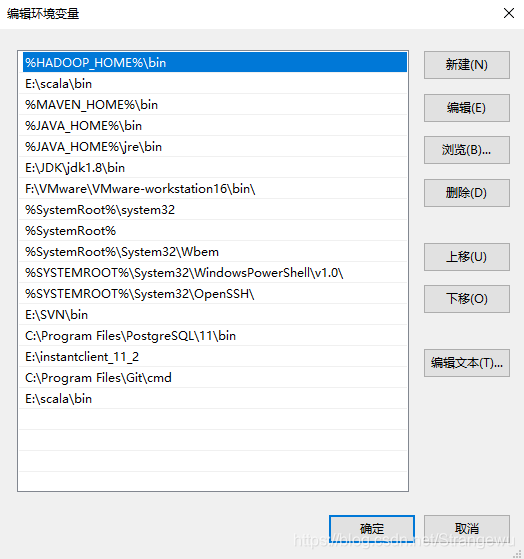Select the %HADOOP_HOME%\bin entry
This screenshot has height=559, width=524.
tap(215, 62)
